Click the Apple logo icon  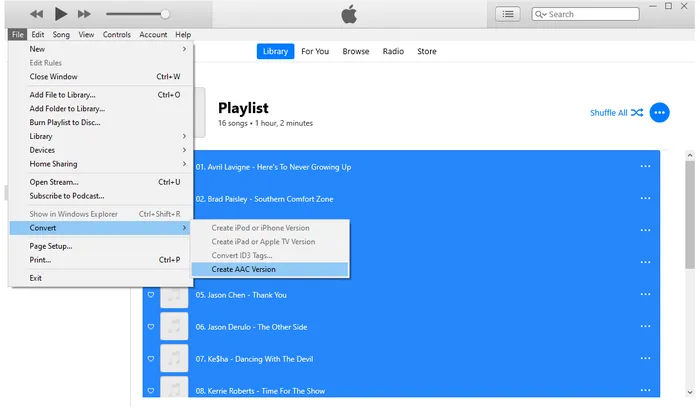pyautogui.click(x=349, y=14)
